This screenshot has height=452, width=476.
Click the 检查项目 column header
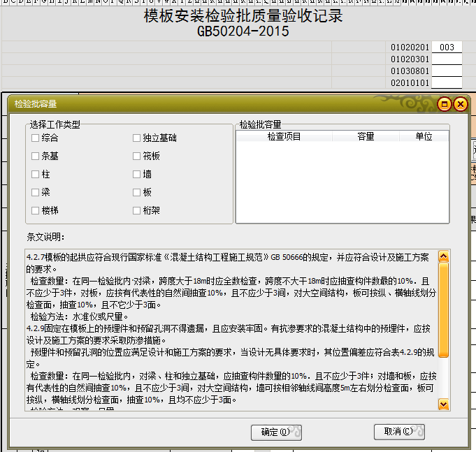pyautogui.click(x=284, y=137)
